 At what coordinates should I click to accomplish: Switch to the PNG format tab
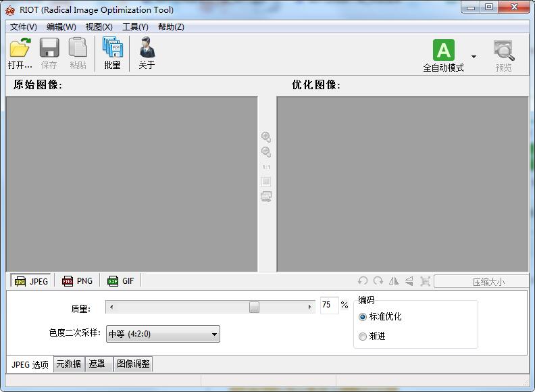[78, 281]
